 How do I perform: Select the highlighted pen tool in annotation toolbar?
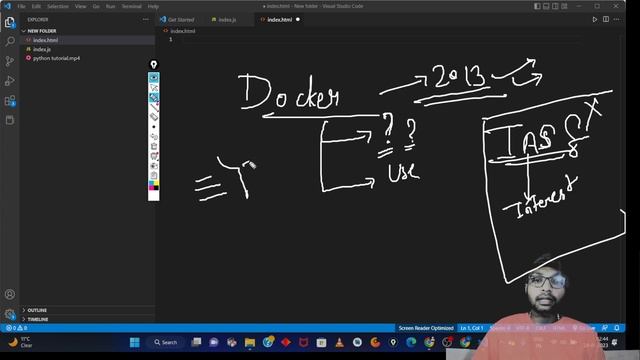click(x=154, y=98)
